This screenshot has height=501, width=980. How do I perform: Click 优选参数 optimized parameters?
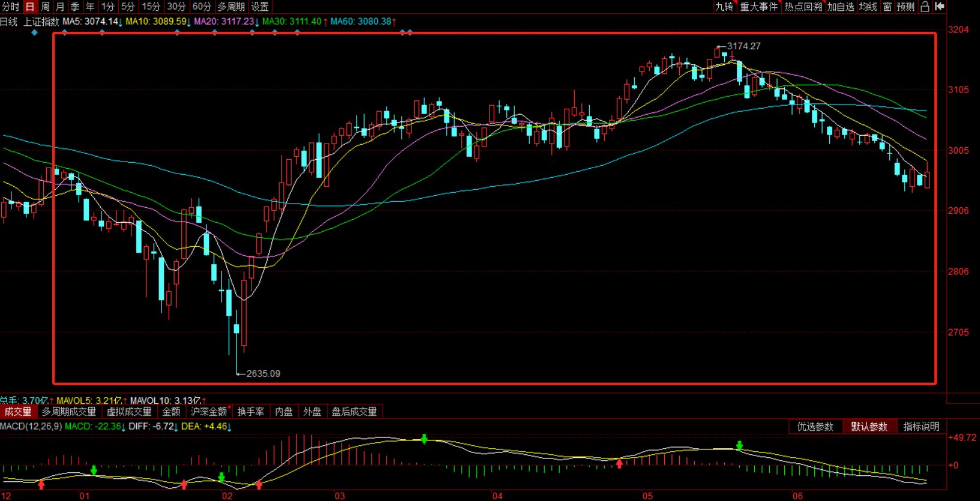tap(815, 427)
